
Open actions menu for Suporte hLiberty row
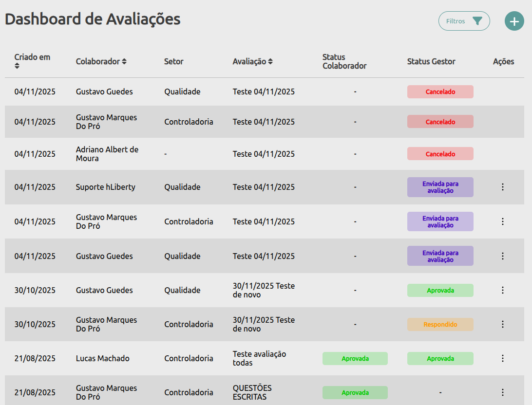[x=503, y=187]
